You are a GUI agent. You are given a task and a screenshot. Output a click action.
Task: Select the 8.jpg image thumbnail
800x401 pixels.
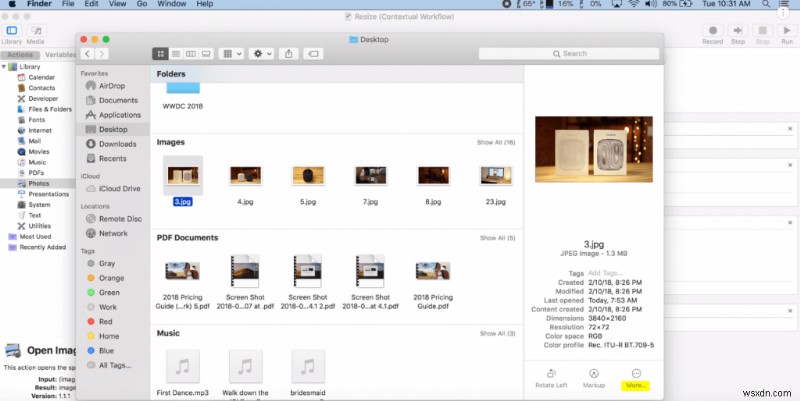[x=433, y=176]
